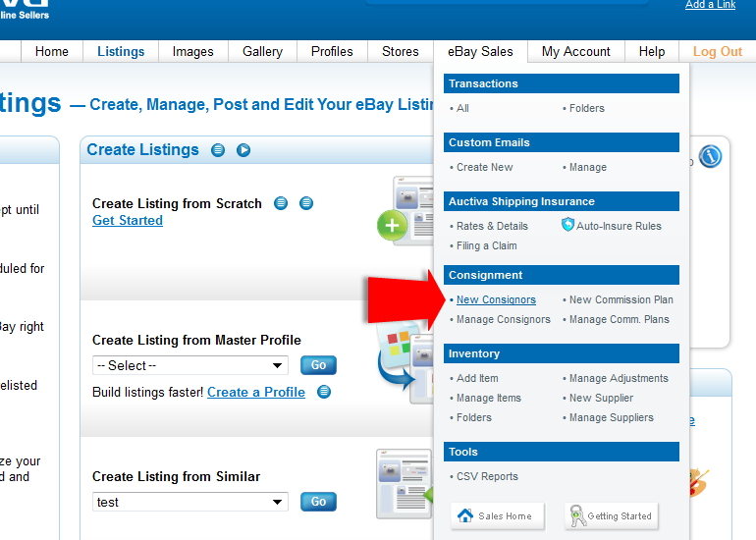756x540 pixels.
Task: Open Auto-Insure Rules menu item
Action: [619, 226]
